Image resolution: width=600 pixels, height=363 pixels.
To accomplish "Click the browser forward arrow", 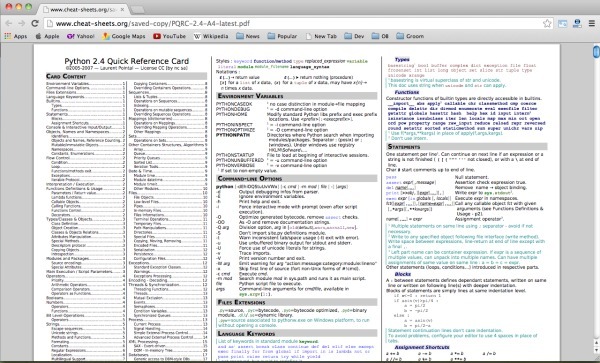I will tap(22, 23).
